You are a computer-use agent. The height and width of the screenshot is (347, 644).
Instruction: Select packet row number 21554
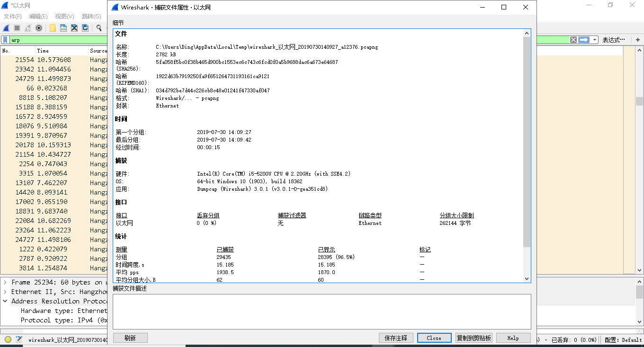tap(54, 60)
